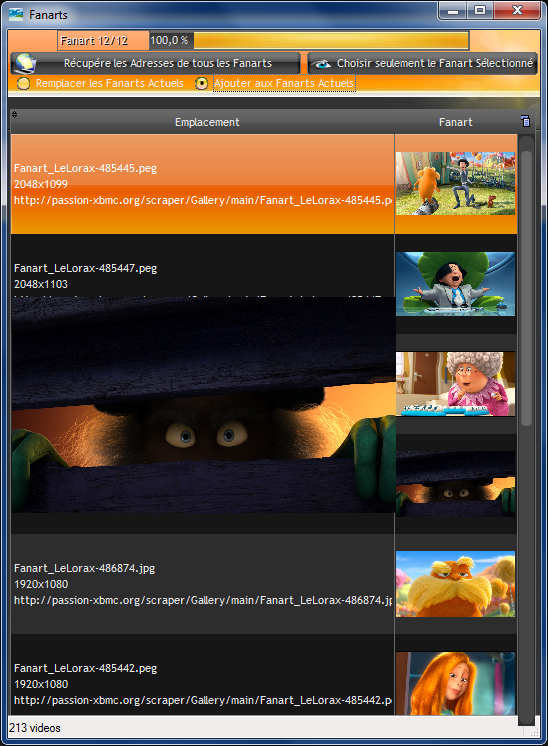This screenshot has height=746, width=548.
Task: Select thumbnail of grandma in the pink sweater
Action: pos(455,384)
